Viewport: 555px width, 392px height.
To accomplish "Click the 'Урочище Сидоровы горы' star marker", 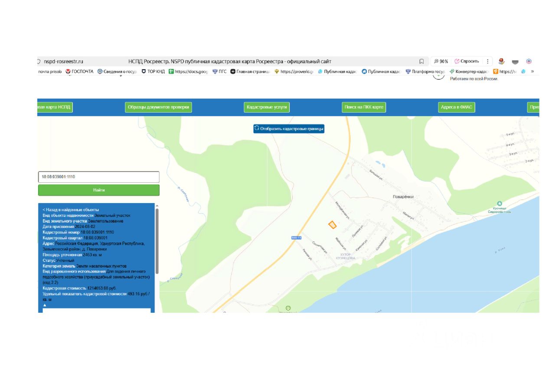I will [499, 203].
